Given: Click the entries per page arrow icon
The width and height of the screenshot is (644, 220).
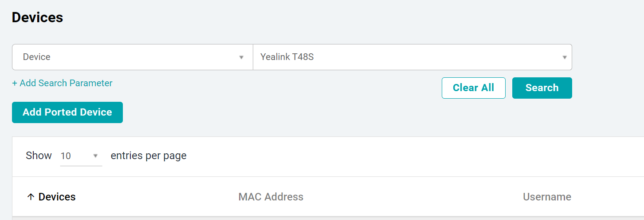Looking at the screenshot, I should [95, 156].
